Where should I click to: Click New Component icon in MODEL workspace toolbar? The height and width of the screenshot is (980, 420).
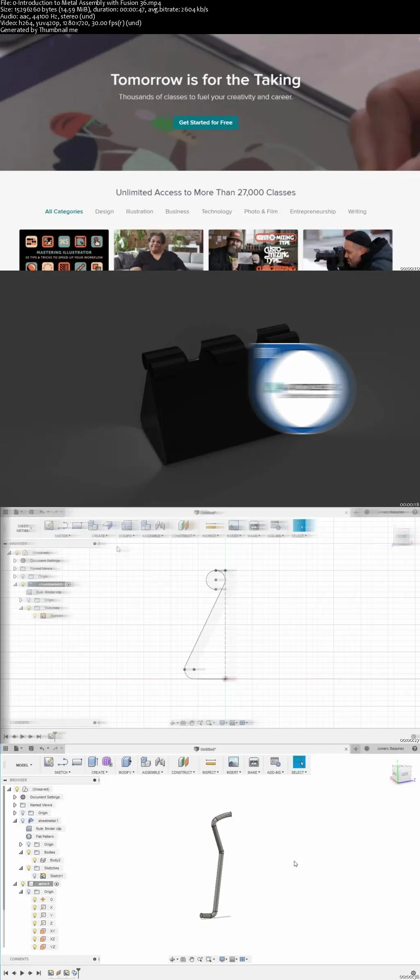pos(146,762)
